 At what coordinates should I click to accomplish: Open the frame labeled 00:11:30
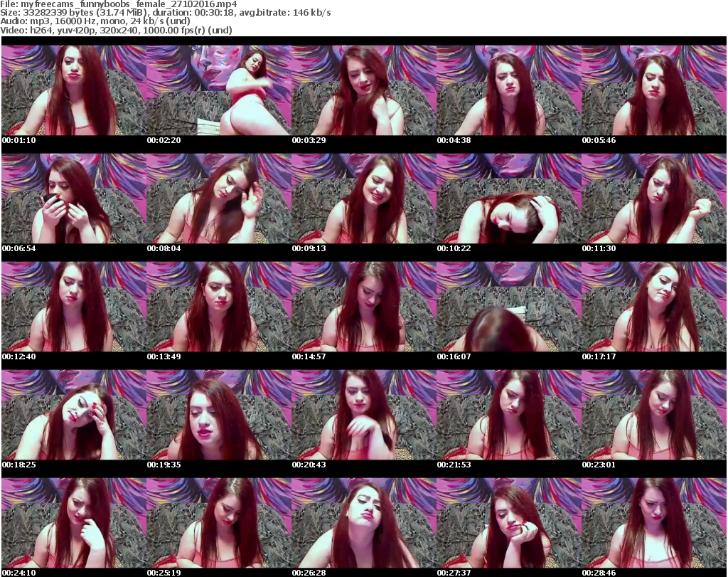tap(653, 198)
